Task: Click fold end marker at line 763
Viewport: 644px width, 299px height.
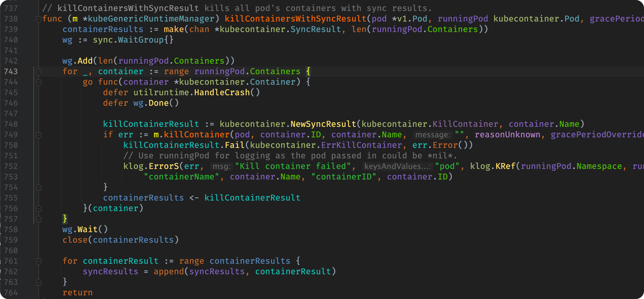Action: coord(38,282)
